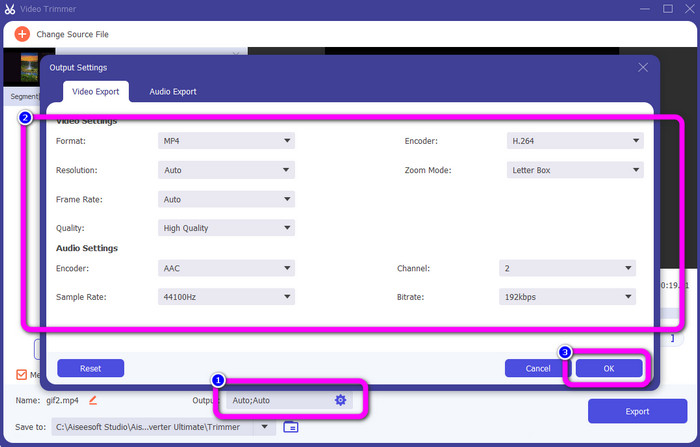Image resolution: width=700 pixels, height=447 pixels.
Task: Open the Format dropdown showing MP4
Action: pos(226,141)
